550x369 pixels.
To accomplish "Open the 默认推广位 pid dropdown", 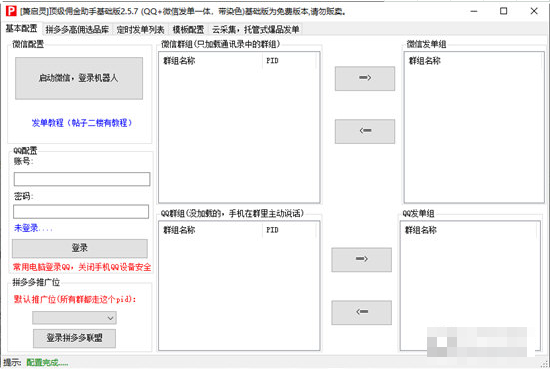I will click(74, 318).
